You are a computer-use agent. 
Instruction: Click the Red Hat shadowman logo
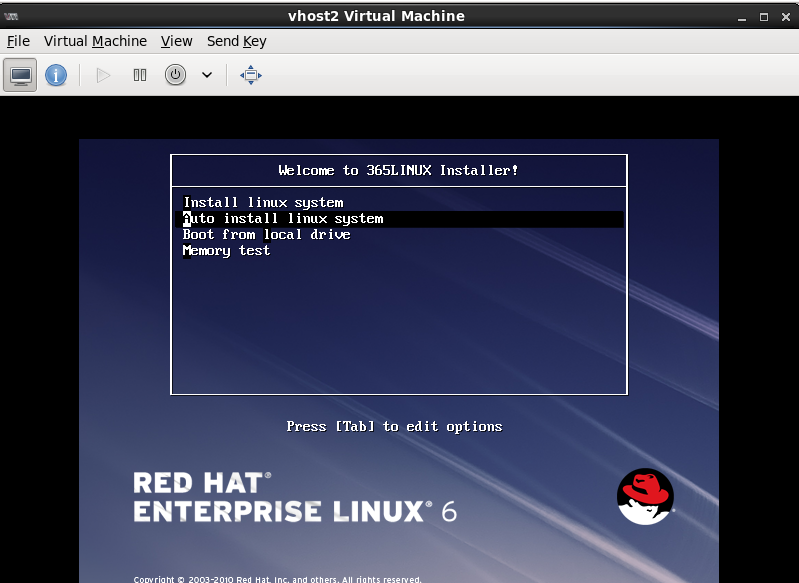645,496
